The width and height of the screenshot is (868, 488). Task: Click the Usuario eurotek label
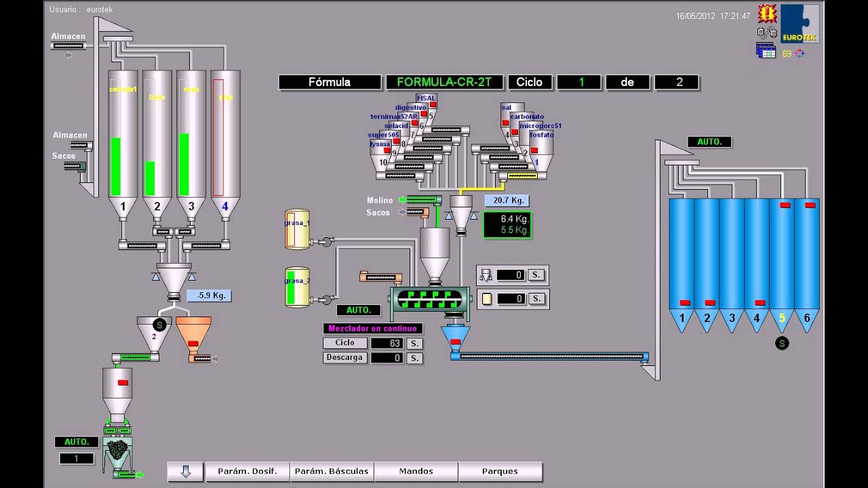(x=81, y=9)
